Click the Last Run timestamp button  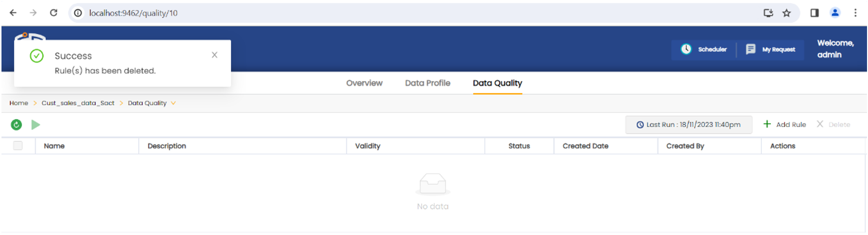[x=688, y=124]
